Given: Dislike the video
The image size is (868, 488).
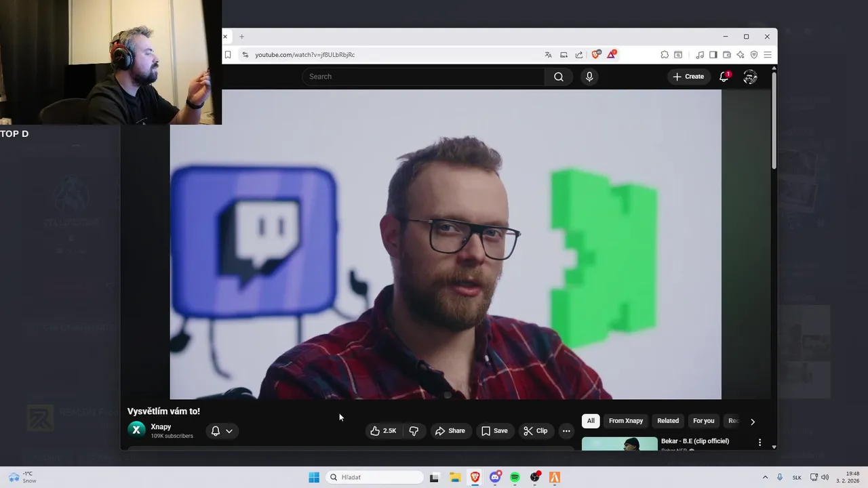Looking at the screenshot, I should (x=414, y=430).
